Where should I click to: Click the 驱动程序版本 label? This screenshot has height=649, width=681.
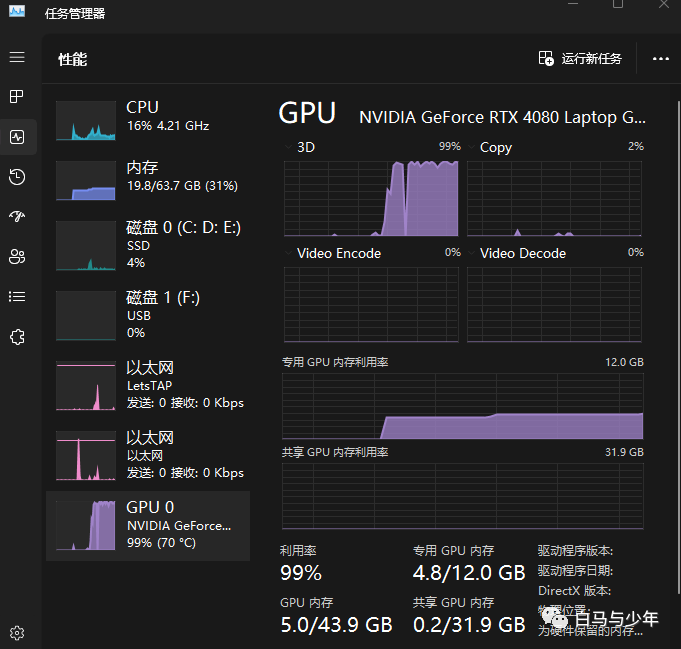click(x=575, y=551)
